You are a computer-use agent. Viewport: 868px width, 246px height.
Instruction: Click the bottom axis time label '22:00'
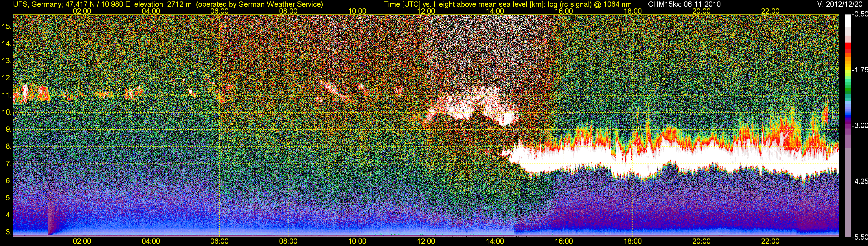click(x=770, y=242)
